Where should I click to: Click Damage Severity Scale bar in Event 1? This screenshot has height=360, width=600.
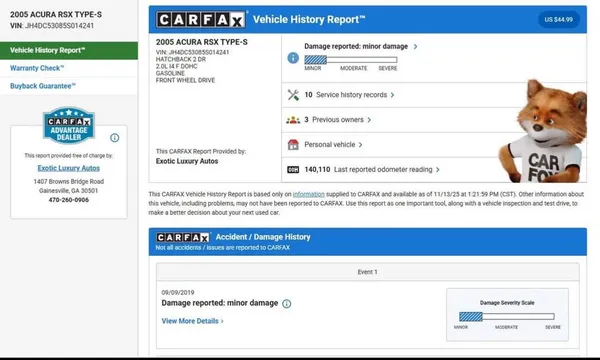507,316
